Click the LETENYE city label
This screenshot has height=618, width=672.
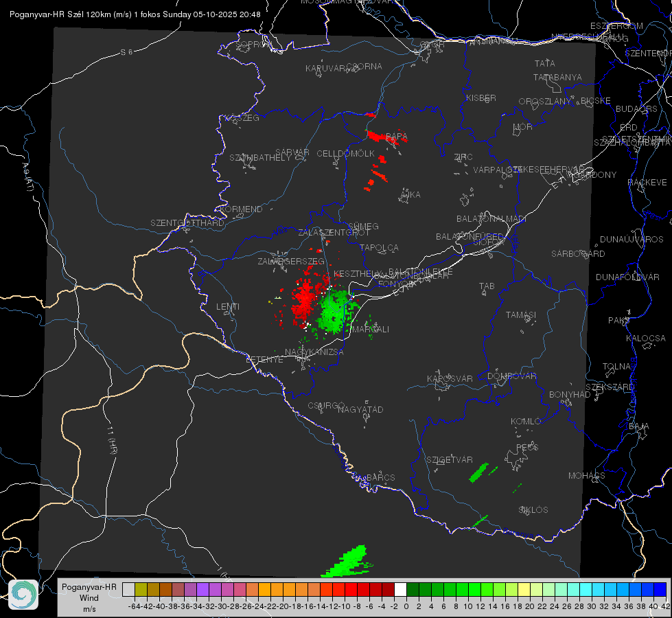click(264, 360)
